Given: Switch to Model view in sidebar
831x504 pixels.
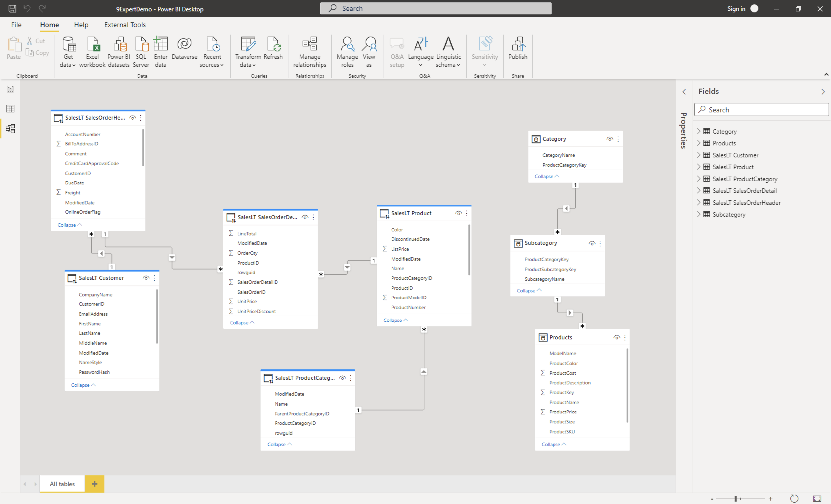Looking at the screenshot, I should pyautogui.click(x=10, y=128).
